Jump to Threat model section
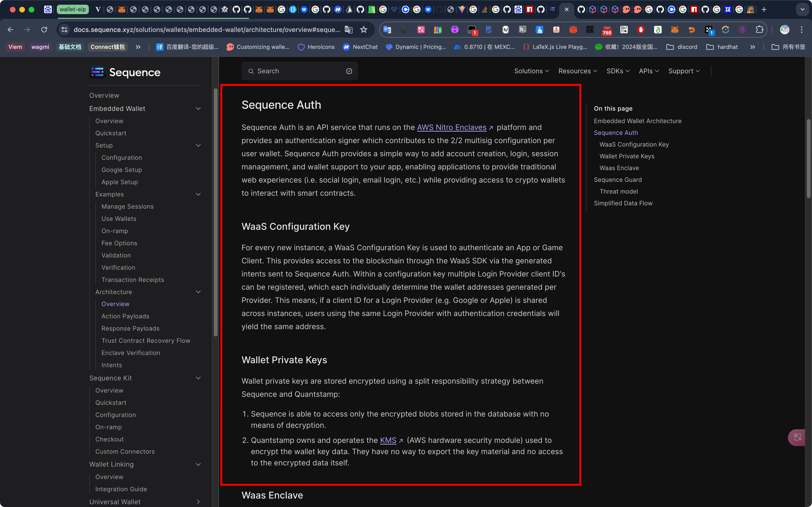 (619, 191)
